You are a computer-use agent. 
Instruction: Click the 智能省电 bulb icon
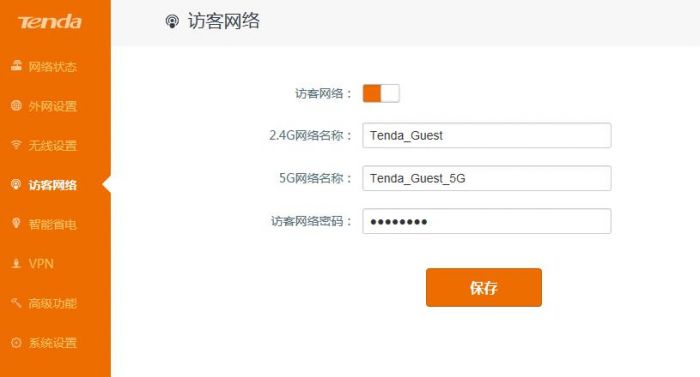(x=16, y=223)
